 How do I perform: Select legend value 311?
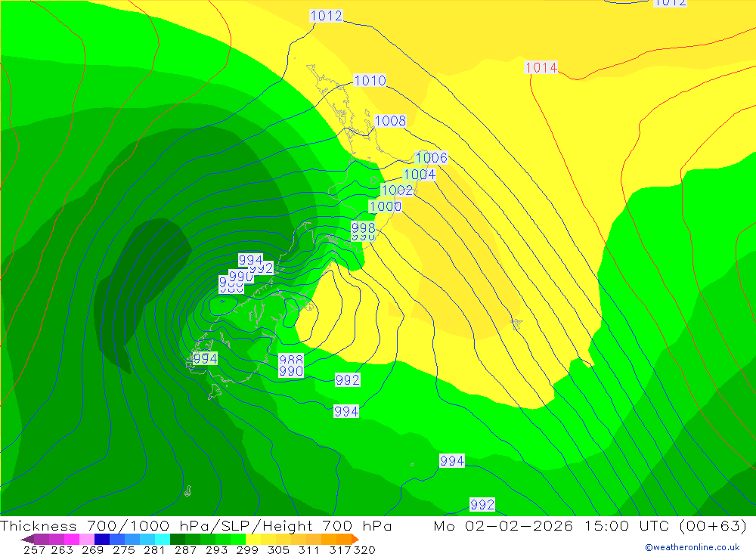tap(308, 550)
